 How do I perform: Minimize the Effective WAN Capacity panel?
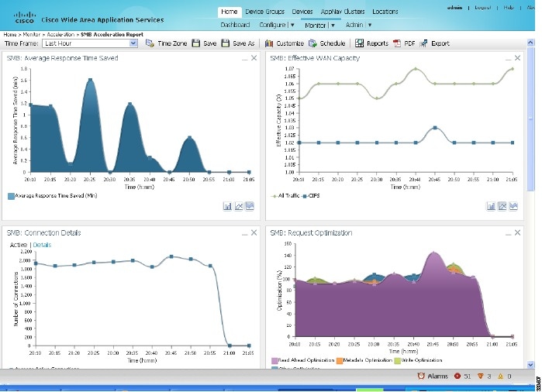508,59
